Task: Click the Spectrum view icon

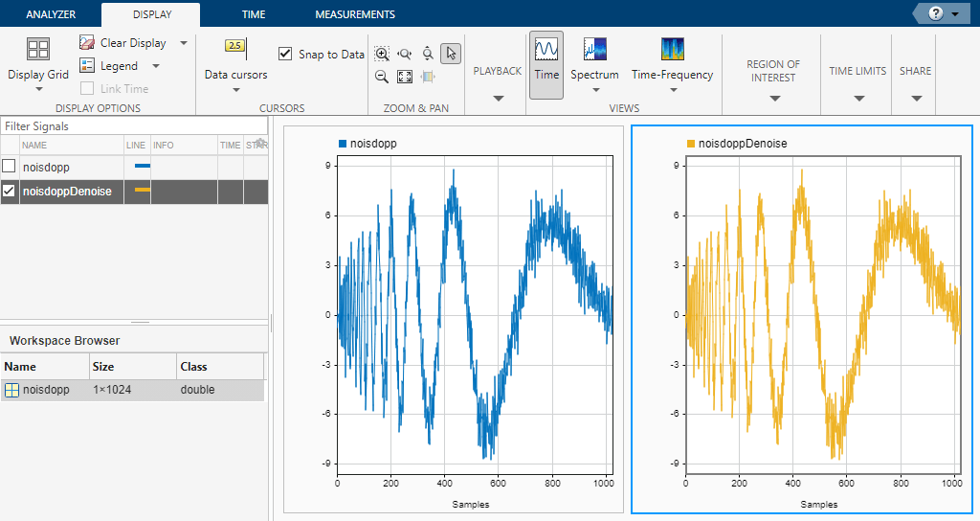Action: pyautogui.click(x=595, y=49)
